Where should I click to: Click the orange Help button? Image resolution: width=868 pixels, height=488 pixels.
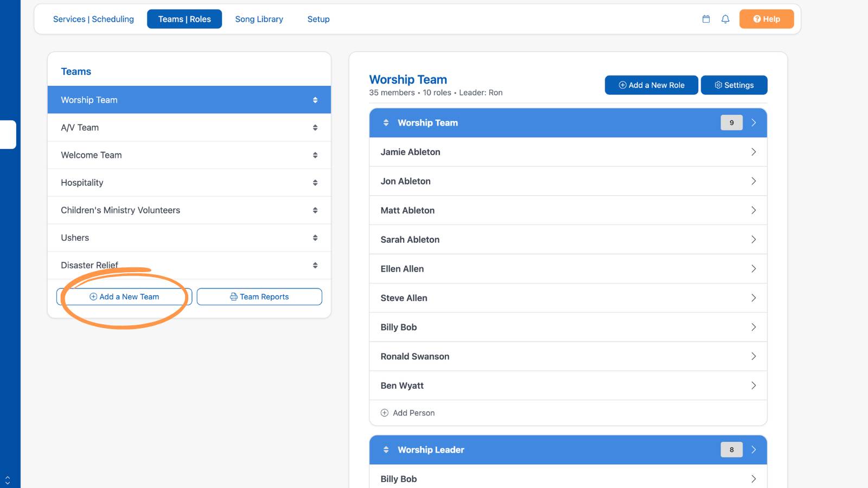[x=767, y=19]
